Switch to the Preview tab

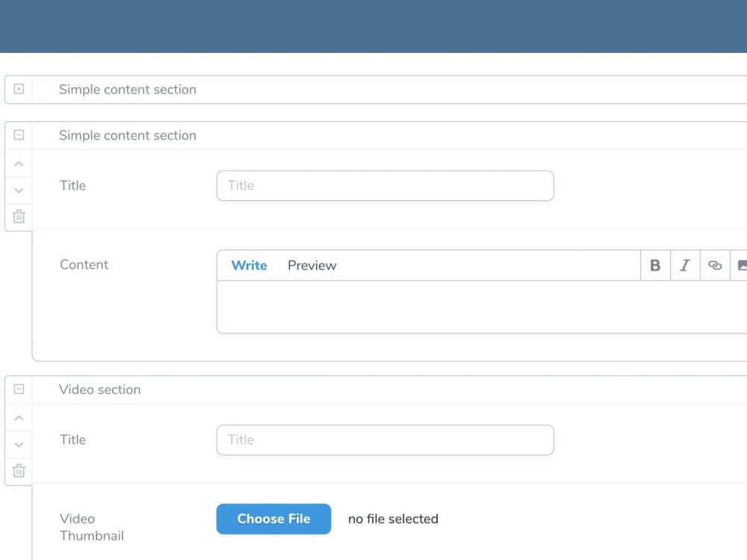pyautogui.click(x=311, y=265)
